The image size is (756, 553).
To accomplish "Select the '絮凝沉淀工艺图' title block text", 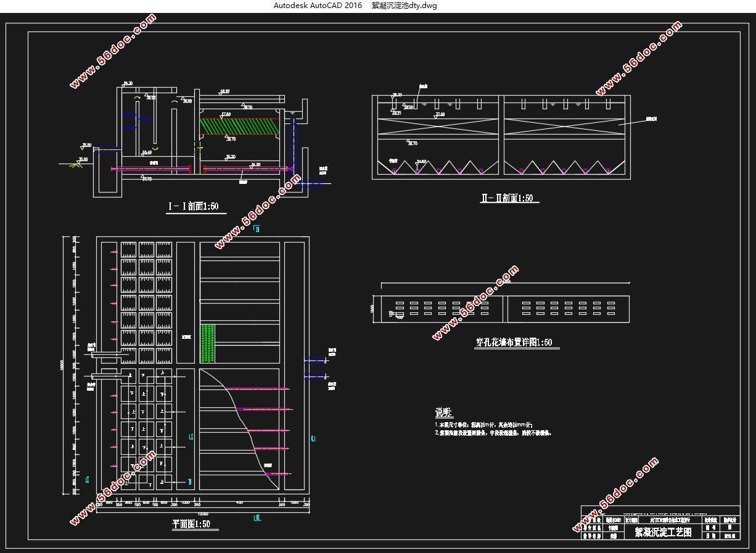I will point(663,531).
